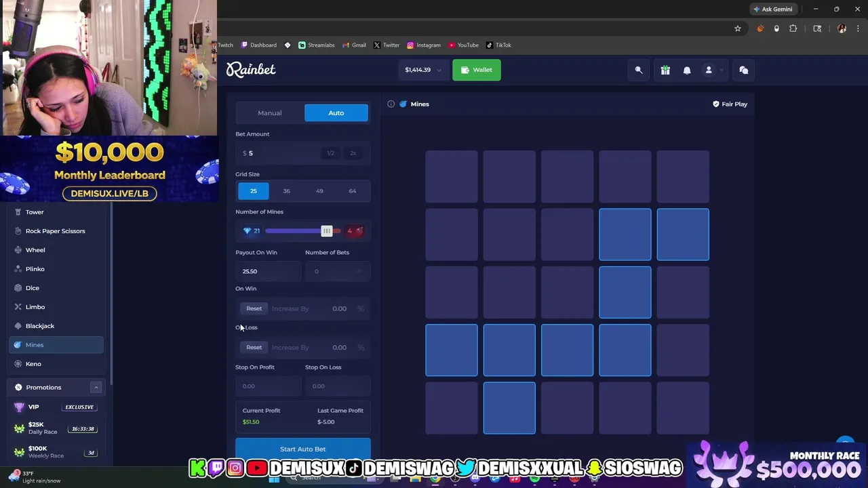Open the Streamlabs bookmark
Viewport: 868px width, 488px height.
point(317,45)
